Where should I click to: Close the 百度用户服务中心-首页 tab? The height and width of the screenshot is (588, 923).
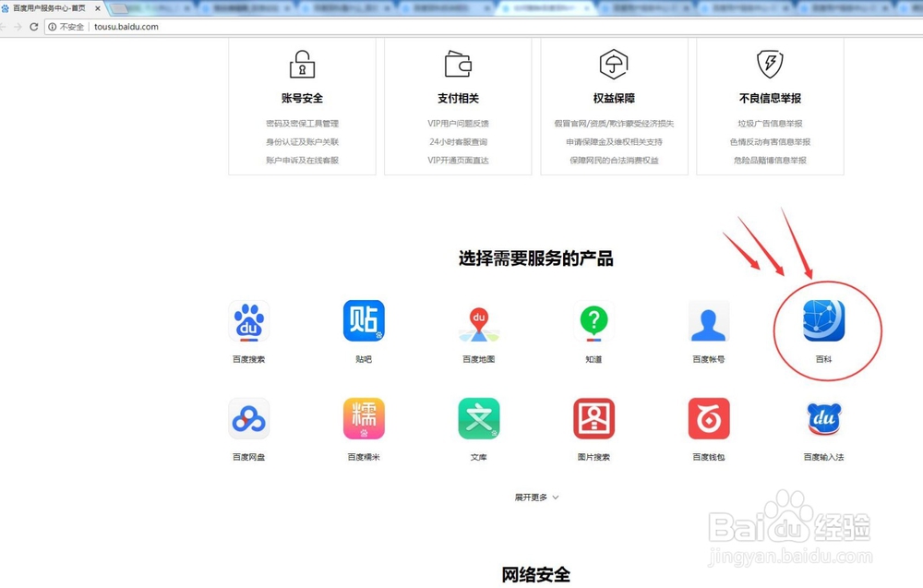[x=98, y=8]
